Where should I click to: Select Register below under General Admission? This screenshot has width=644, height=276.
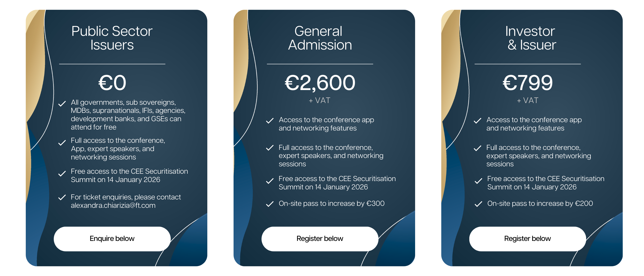[320, 239]
